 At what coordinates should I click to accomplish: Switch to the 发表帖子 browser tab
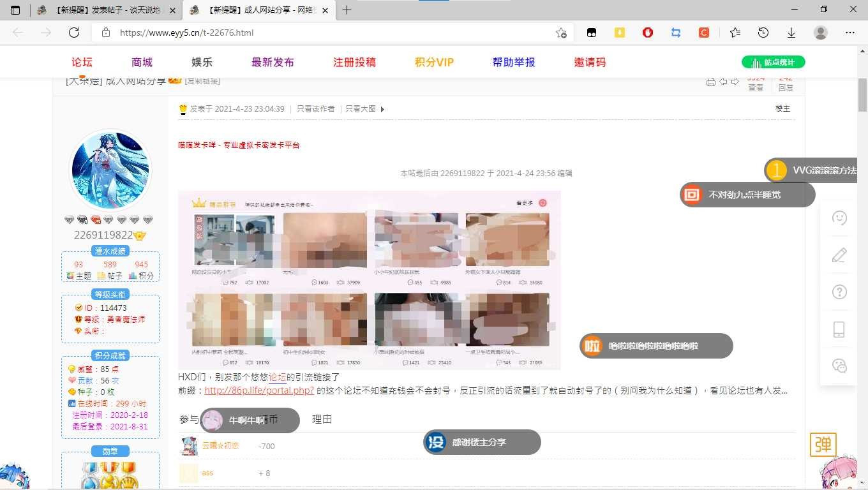[106, 10]
